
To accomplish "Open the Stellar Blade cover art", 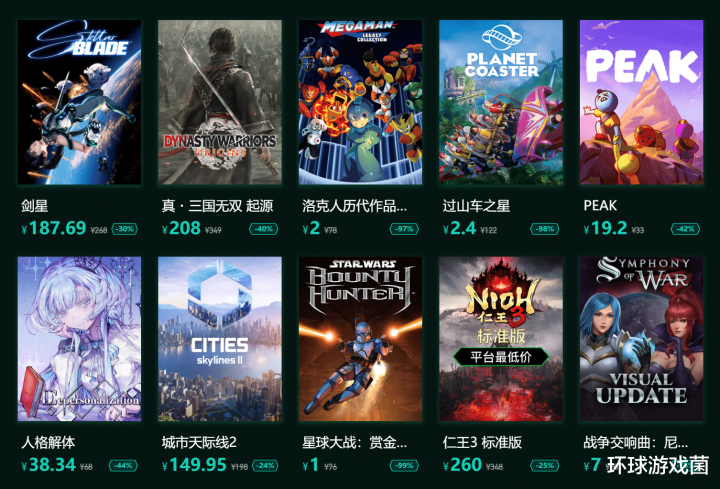I will point(79,102).
